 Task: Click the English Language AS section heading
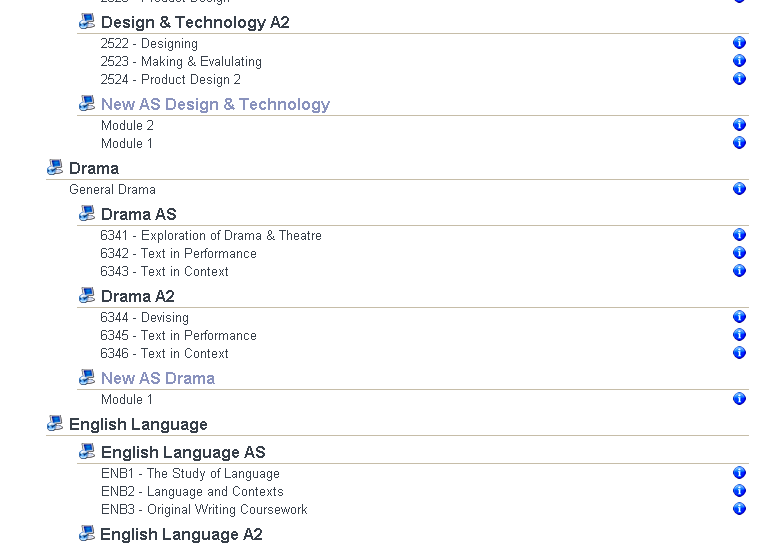tap(183, 452)
